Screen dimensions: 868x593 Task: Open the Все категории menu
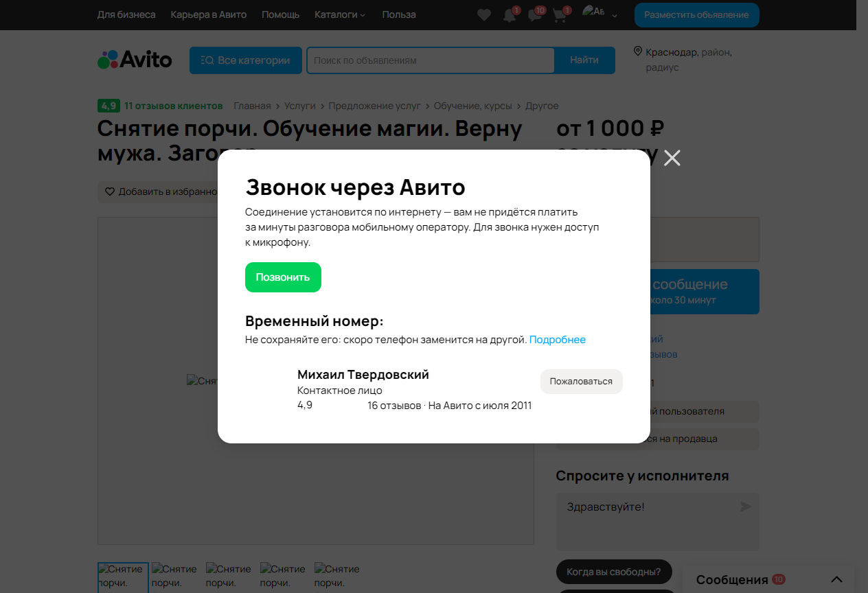coord(246,60)
